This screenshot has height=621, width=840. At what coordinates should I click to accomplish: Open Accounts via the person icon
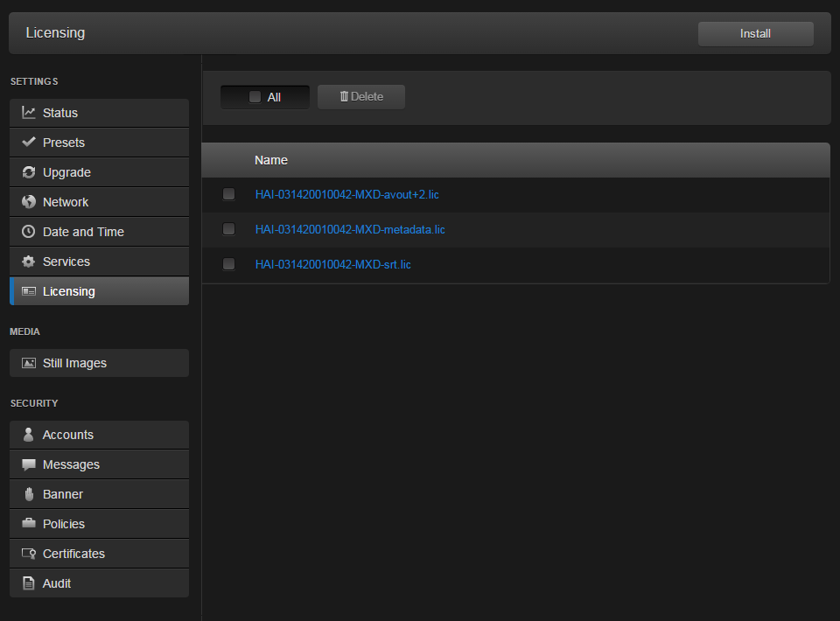[27, 434]
